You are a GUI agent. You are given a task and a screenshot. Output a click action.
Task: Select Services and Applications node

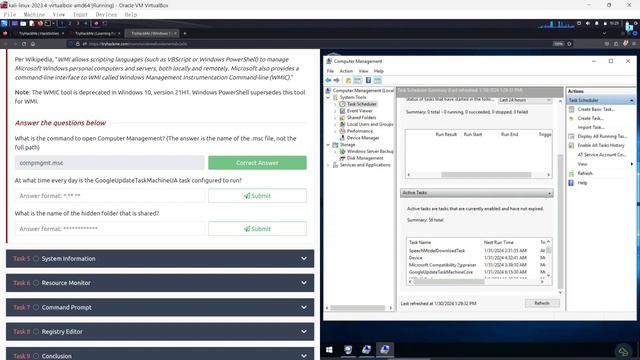[365, 165]
